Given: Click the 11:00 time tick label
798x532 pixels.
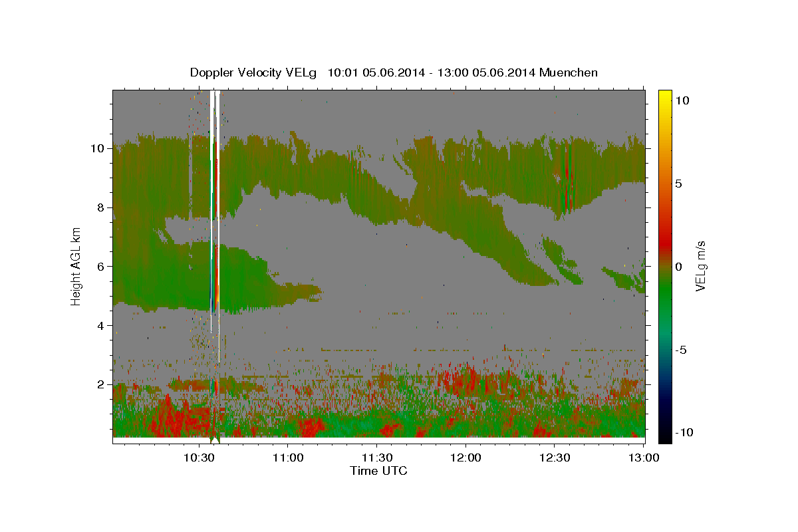Looking at the screenshot, I should (288, 458).
